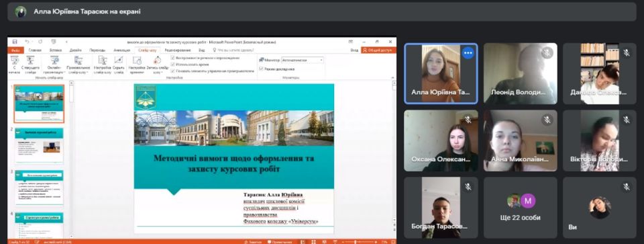The image size is (644, 244).
Task: Switch to the 'Вставка' ribbon tab
Action: point(55,50)
